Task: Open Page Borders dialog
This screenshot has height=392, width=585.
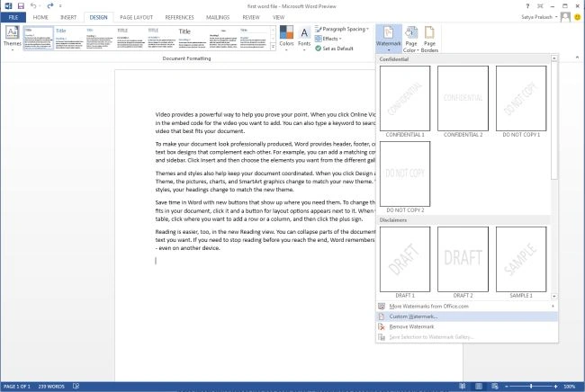Action: [429, 39]
